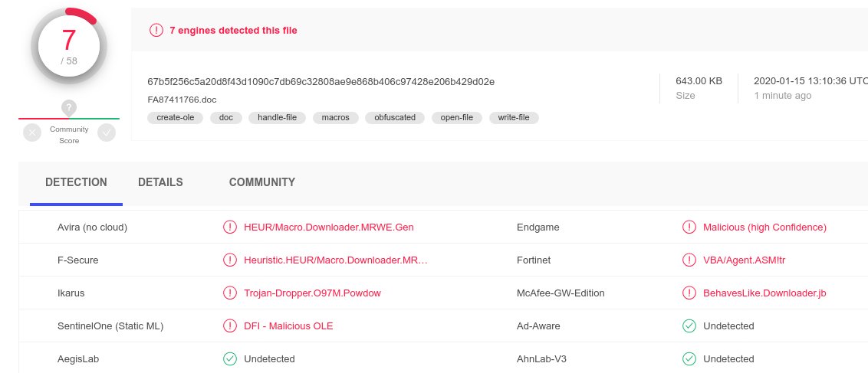Image resolution: width=868 pixels, height=373 pixels.
Task: Click 'DFI - Malicious OLE' result
Action: pyautogui.click(x=288, y=326)
